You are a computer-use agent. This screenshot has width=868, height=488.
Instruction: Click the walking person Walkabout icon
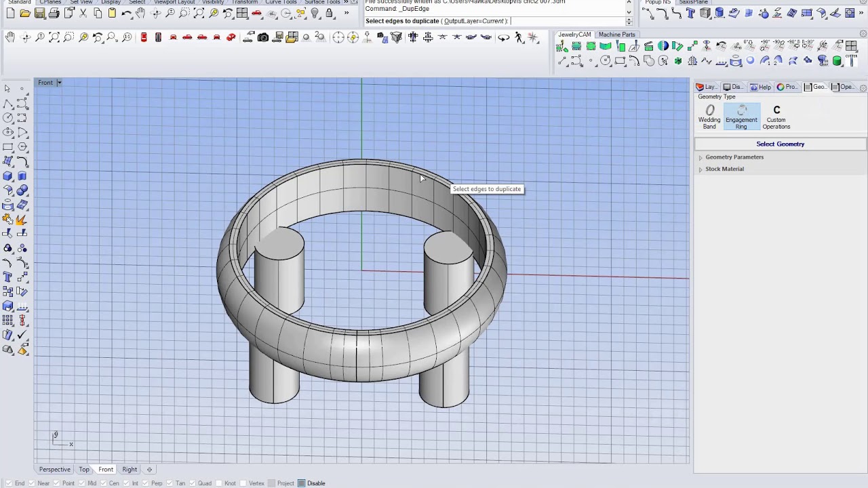coord(519,37)
